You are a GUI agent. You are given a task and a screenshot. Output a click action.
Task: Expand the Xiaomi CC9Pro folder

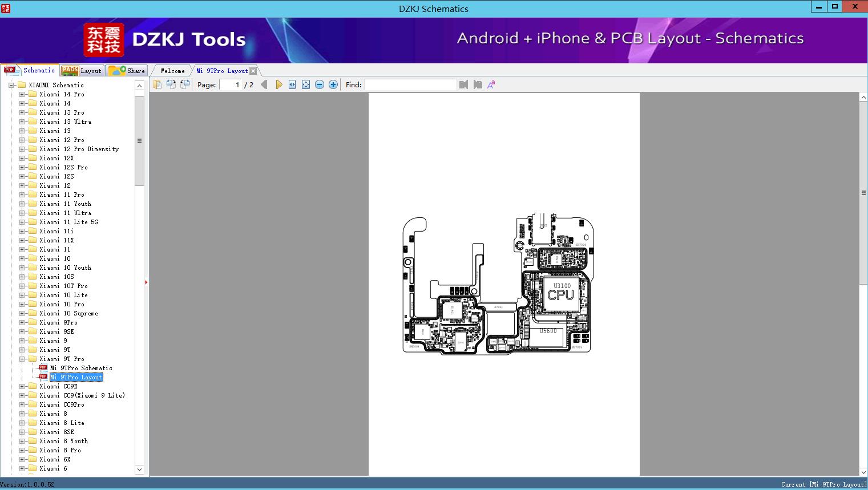tap(22, 404)
